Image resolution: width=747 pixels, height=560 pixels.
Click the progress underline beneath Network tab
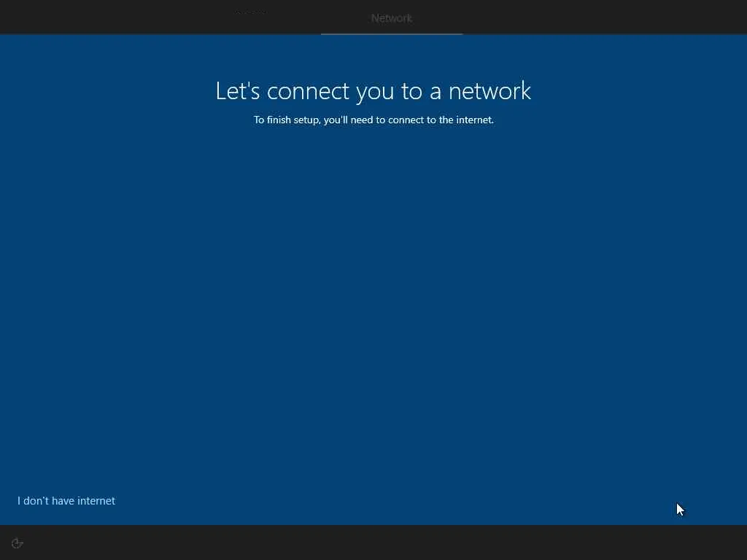(392, 34)
